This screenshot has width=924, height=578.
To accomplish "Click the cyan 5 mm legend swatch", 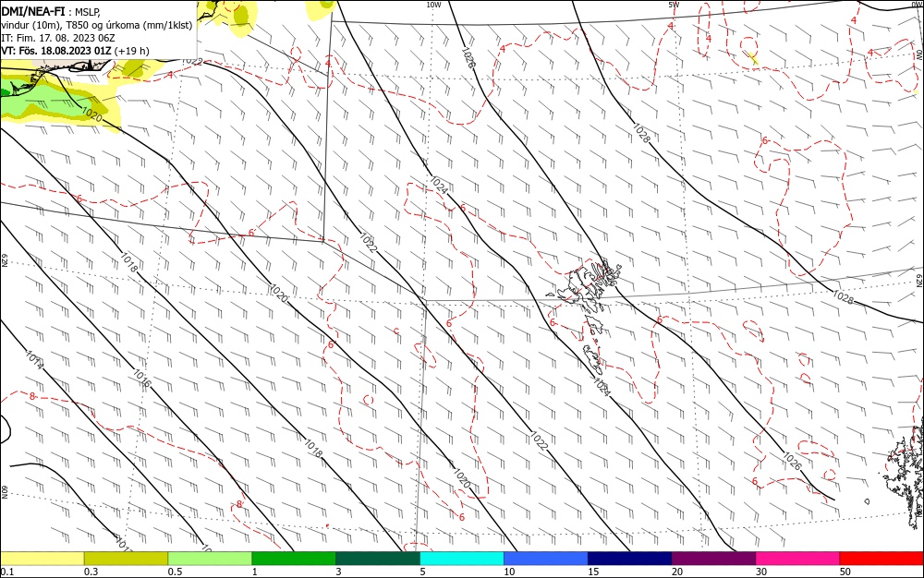I will [x=462, y=558].
